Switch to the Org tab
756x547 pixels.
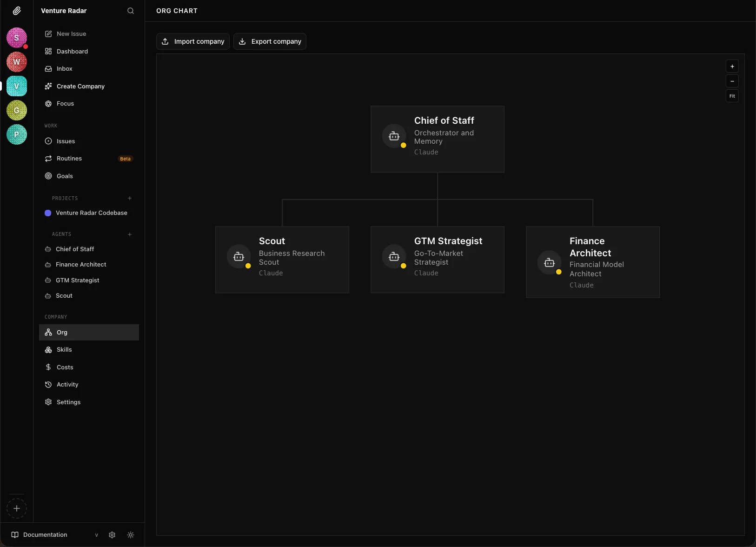click(61, 332)
